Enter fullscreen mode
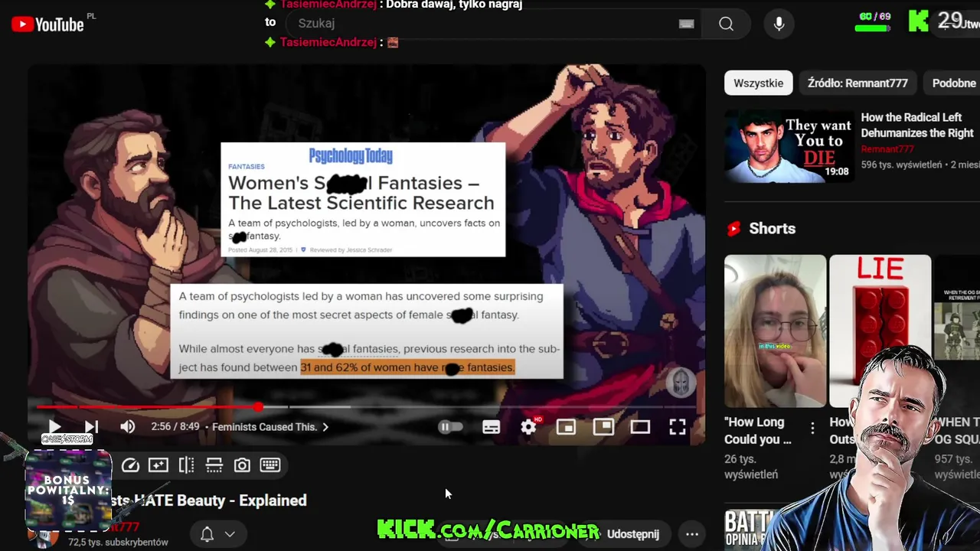The width and height of the screenshot is (980, 551). click(678, 427)
